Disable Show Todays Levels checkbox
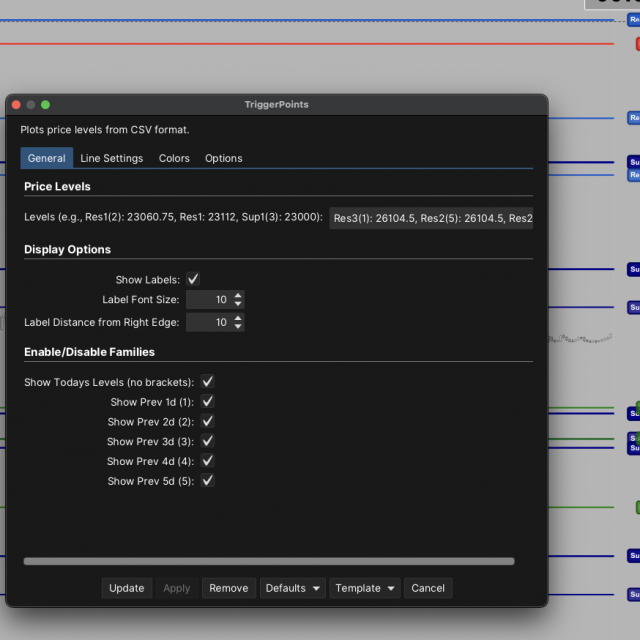Image resolution: width=640 pixels, height=640 pixels. coord(208,382)
